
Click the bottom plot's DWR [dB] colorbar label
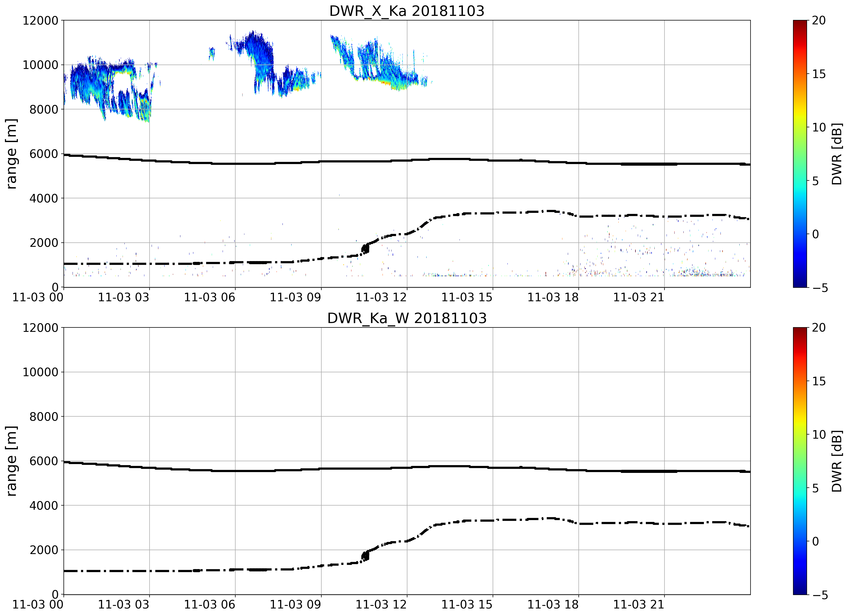coord(837,461)
